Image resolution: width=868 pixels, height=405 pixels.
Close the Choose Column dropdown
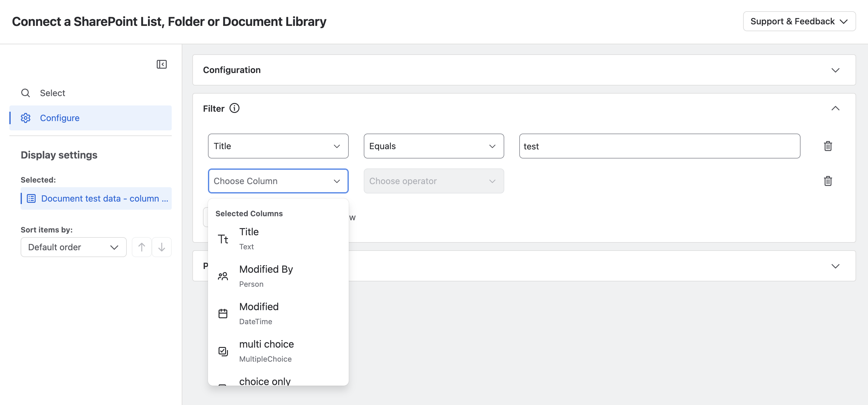pos(278,181)
